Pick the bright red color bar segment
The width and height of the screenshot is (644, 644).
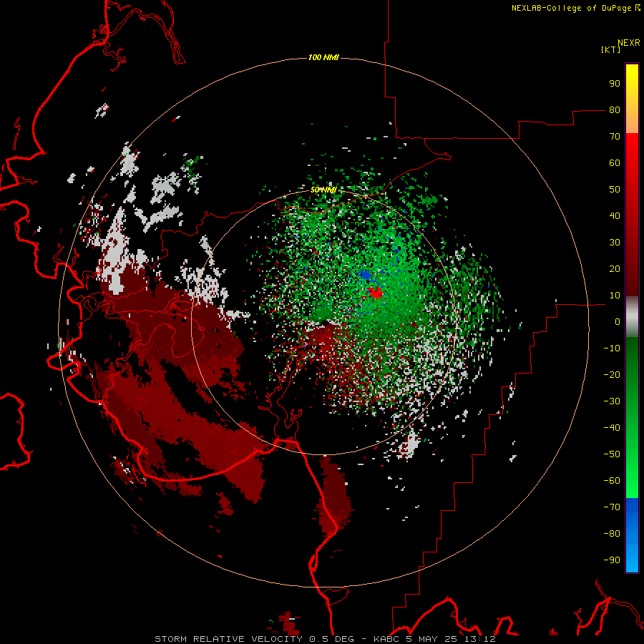[632, 156]
